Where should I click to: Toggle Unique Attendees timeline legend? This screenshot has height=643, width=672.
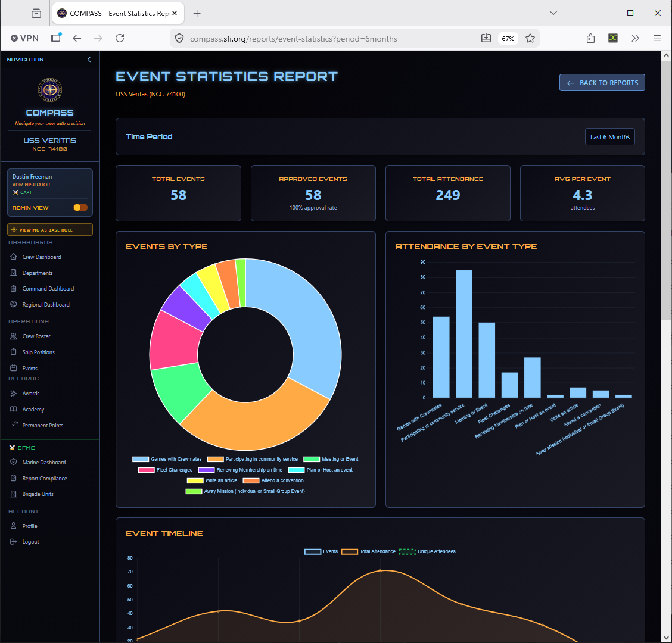pos(427,551)
